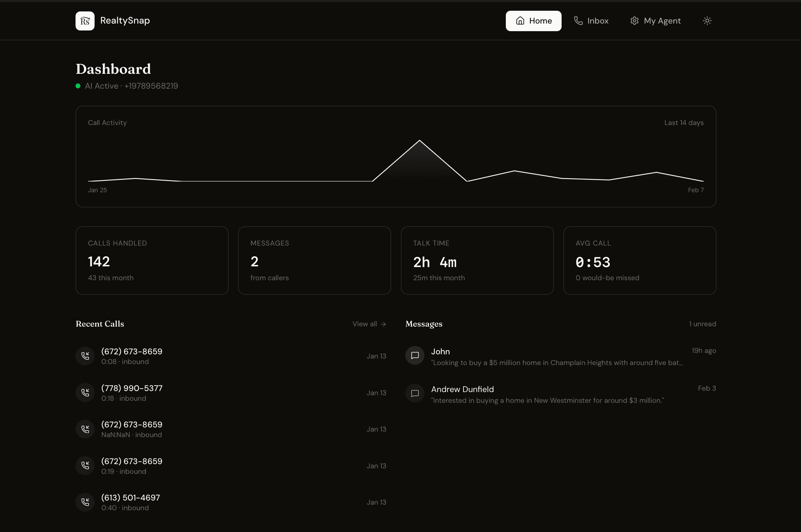Select the house icon in the Home button
Viewport: 801px width, 532px height.
pos(520,21)
